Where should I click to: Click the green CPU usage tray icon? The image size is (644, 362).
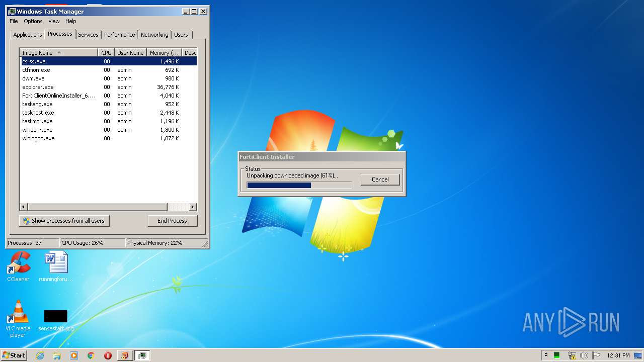click(x=557, y=355)
